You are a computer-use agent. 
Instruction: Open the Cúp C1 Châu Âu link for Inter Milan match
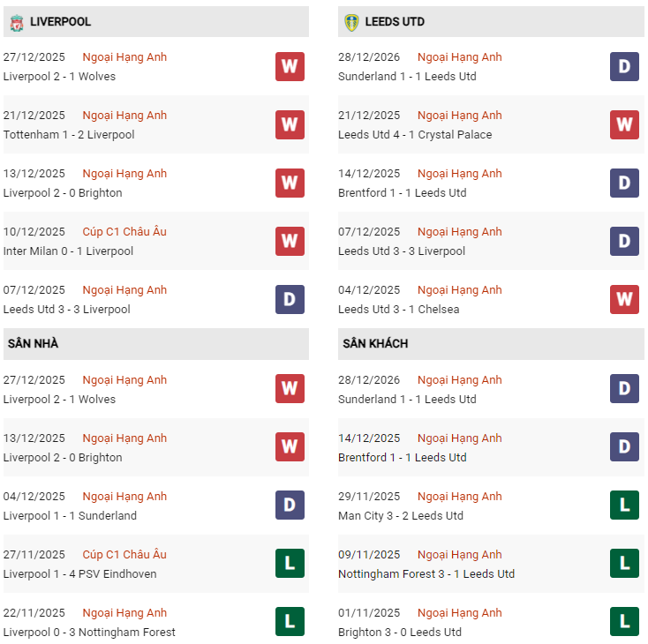[124, 232]
